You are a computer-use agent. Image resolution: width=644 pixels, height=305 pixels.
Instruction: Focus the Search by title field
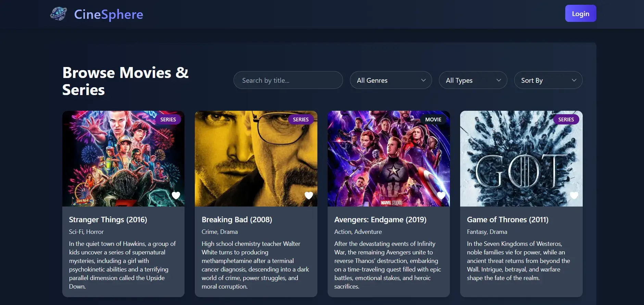[288, 80]
